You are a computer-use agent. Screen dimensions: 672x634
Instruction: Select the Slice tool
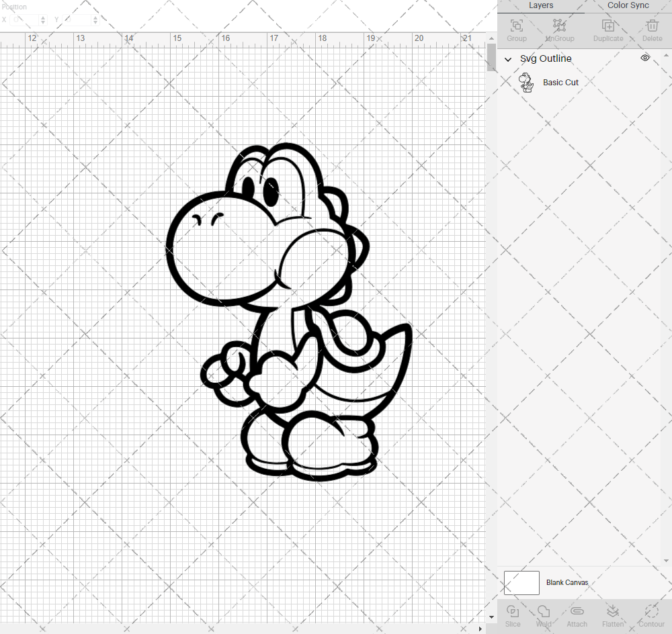coord(513,615)
